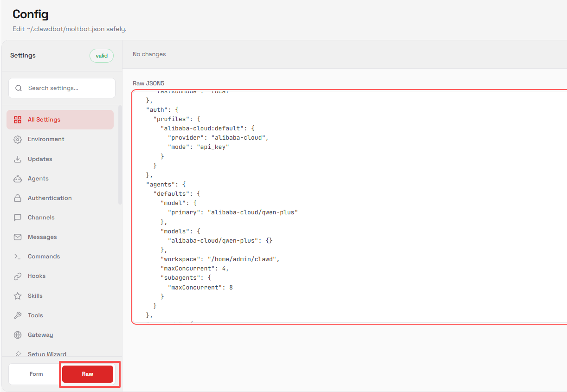Open Hooks settings
Image resolution: width=567 pixels, height=392 pixels.
(x=60, y=276)
